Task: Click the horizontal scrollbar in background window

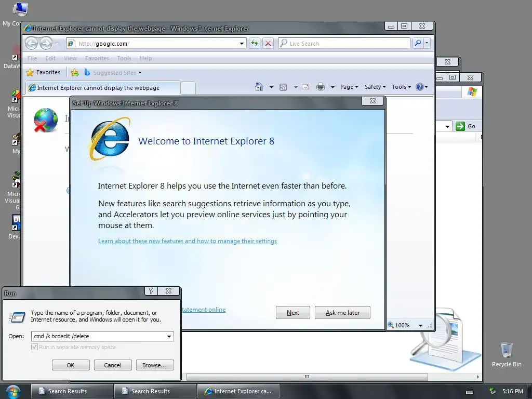Action: pos(307,377)
